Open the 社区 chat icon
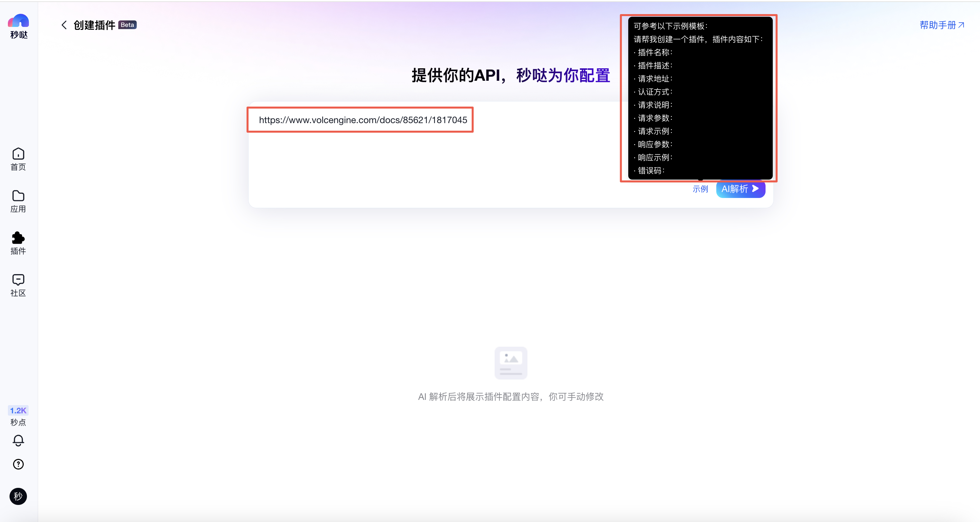This screenshot has width=980, height=522. (x=18, y=280)
